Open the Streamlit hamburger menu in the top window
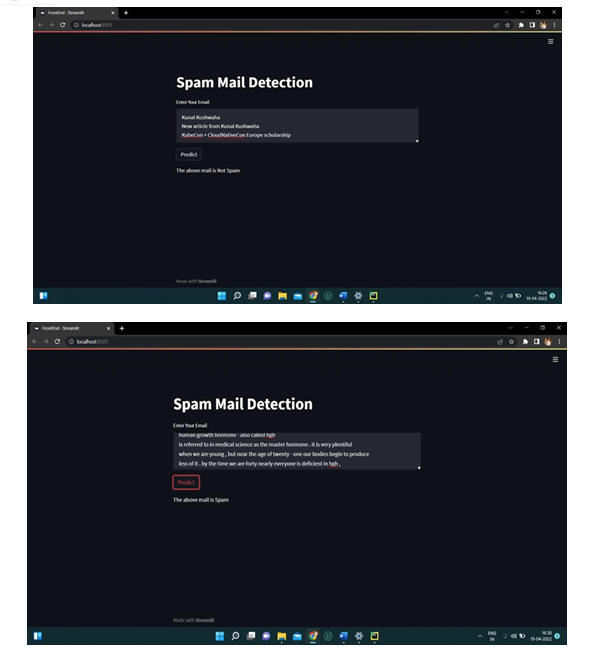Viewport: 590px width, 657px height. pos(551,41)
